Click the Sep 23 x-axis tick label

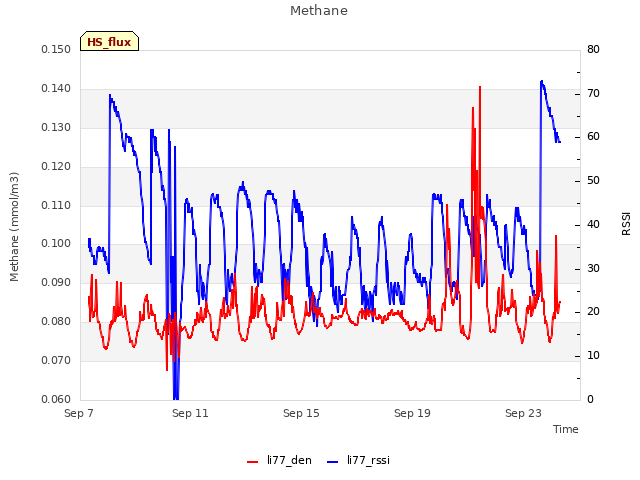coord(523,413)
